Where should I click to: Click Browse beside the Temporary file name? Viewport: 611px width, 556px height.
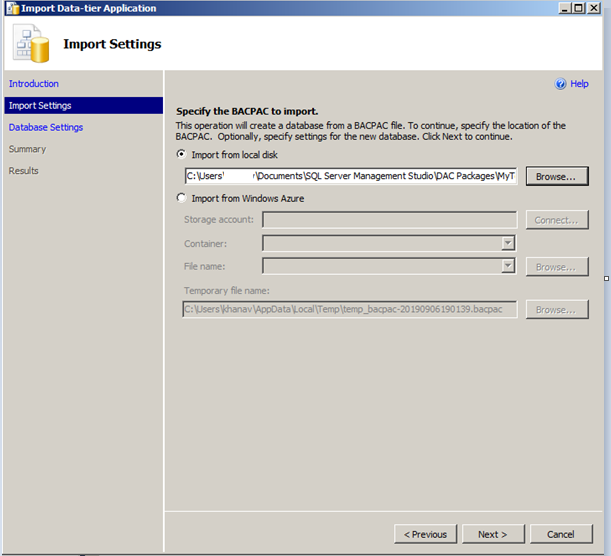556,310
